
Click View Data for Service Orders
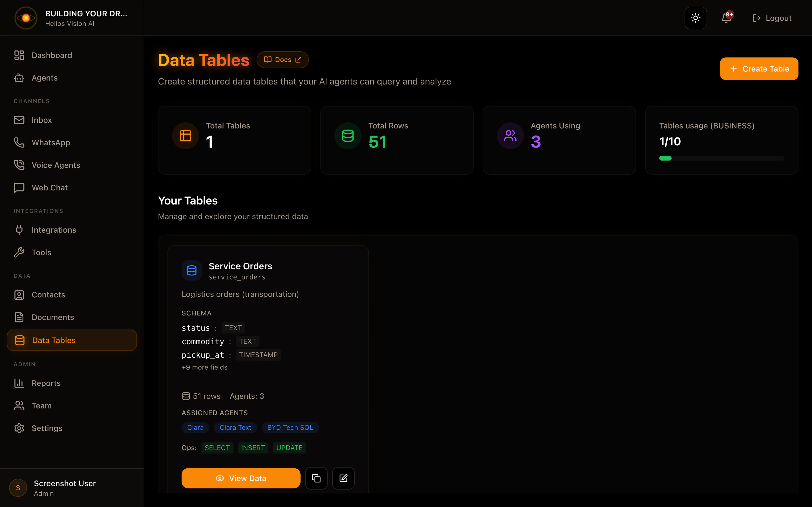[240, 478]
